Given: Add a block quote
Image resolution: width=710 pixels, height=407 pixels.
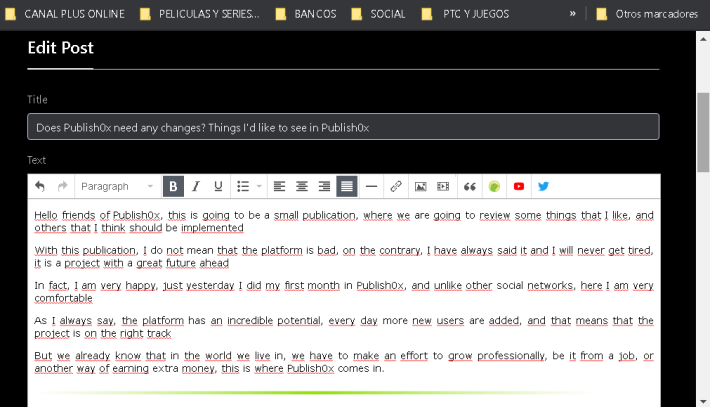Looking at the screenshot, I should coord(470,186).
